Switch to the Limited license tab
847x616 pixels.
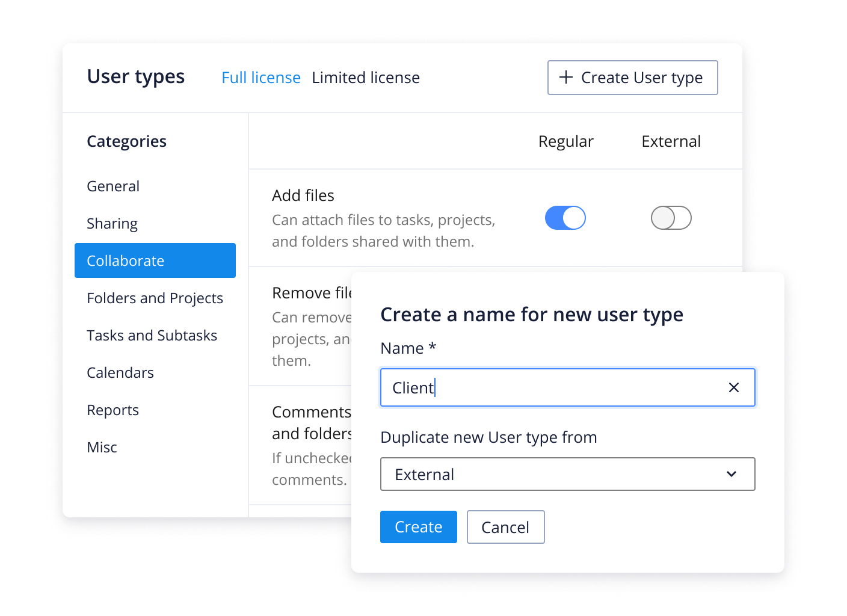(365, 78)
